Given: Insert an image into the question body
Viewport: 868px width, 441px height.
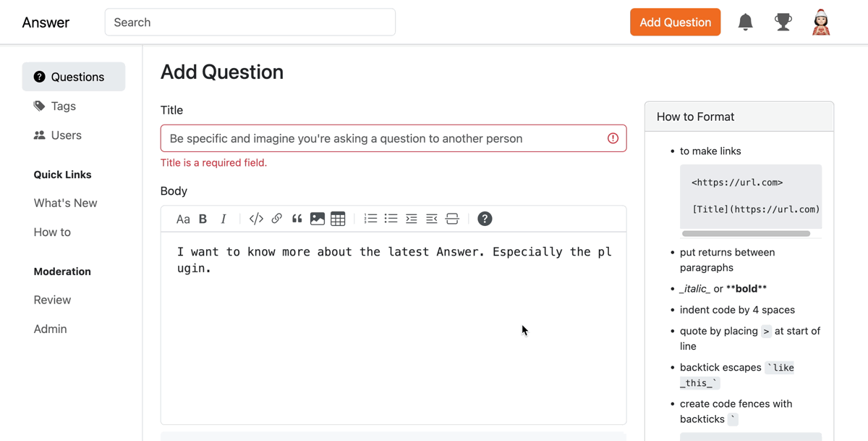Looking at the screenshot, I should coord(317,218).
